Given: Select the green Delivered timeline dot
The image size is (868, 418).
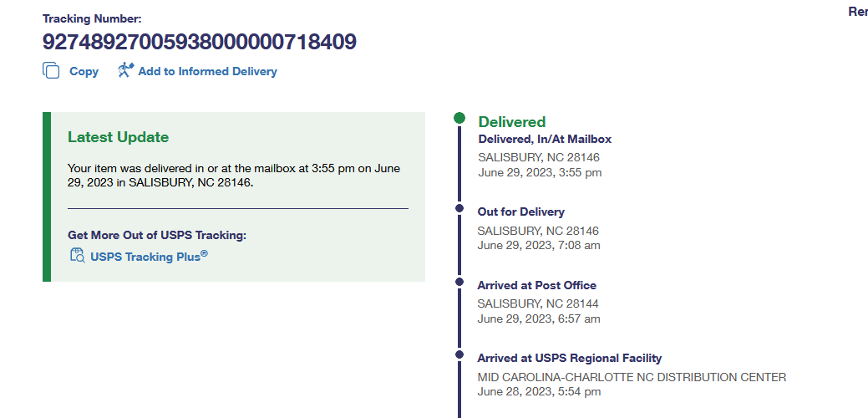Looking at the screenshot, I should (459, 119).
